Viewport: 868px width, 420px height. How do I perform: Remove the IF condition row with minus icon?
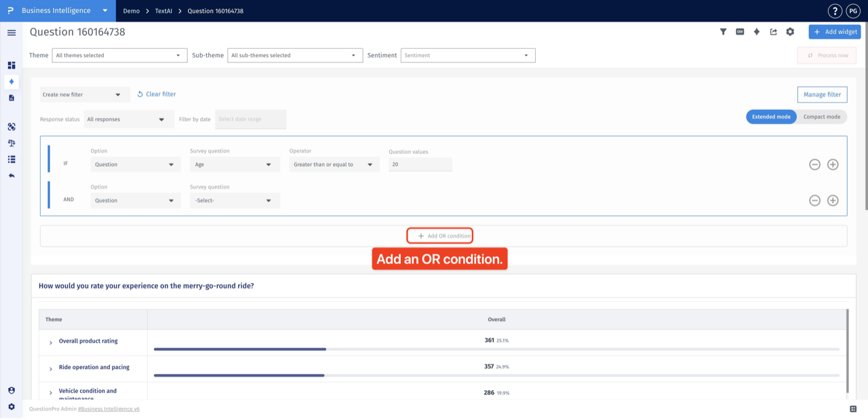pos(815,164)
